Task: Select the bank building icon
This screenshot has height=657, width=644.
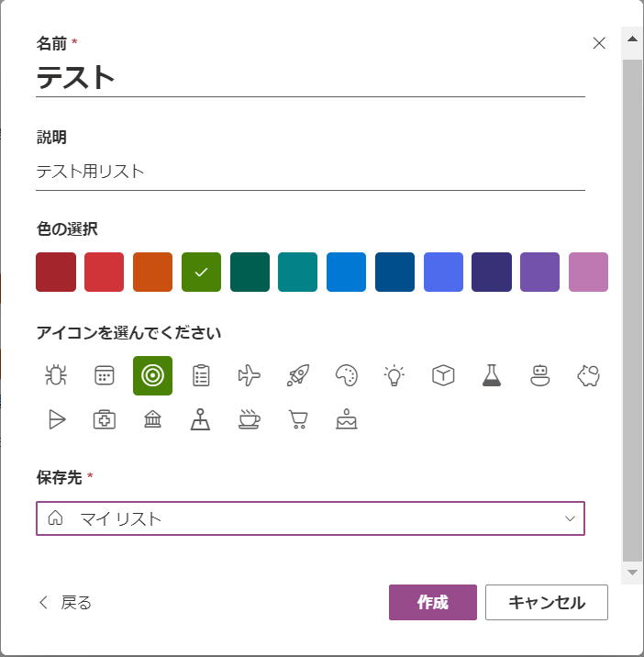Action: pyautogui.click(x=152, y=420)
